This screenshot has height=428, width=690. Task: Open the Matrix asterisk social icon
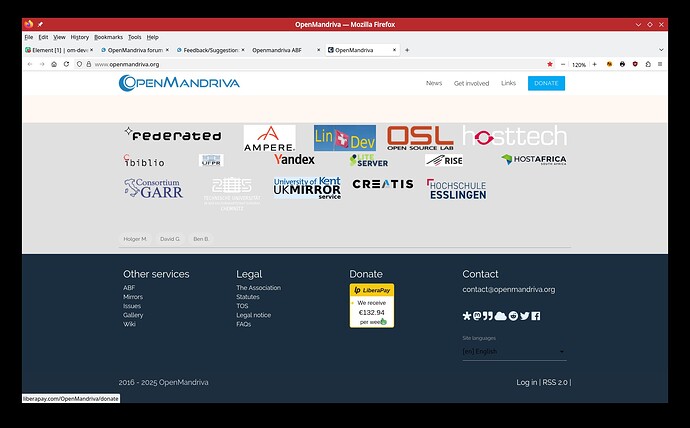pyautogui.click(x=467, y=316)
